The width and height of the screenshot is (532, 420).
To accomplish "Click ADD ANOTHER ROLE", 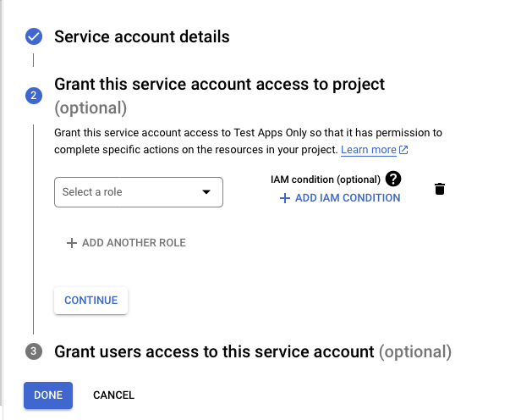I will pos(126,243).
